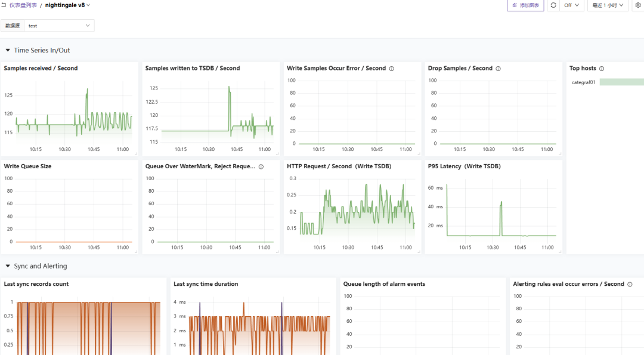
Task: Click info icon beside Queue Over WaterMark title
Action: 261,167
